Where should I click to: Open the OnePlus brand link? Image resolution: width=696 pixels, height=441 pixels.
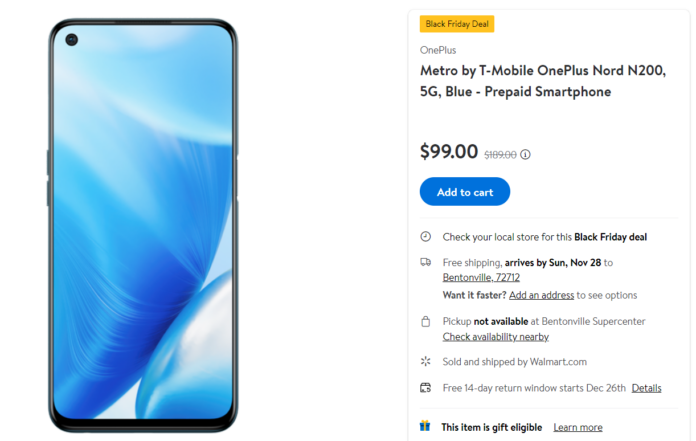click(438, 49)
